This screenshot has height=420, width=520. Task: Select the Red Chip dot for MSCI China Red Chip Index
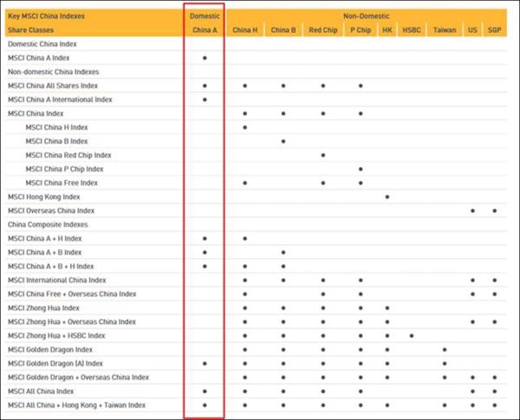pyautogui.click(x=322, y=155)
